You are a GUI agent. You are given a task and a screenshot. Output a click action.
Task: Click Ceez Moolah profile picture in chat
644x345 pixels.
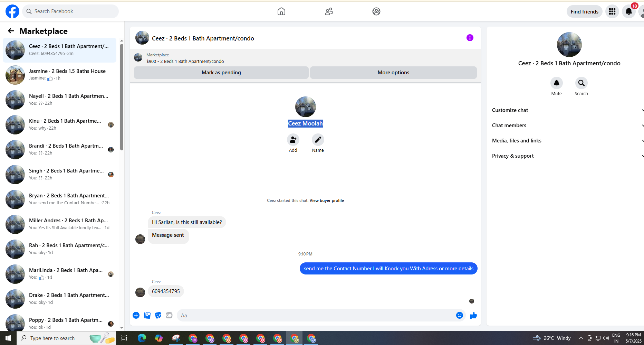tap(306, 107)
